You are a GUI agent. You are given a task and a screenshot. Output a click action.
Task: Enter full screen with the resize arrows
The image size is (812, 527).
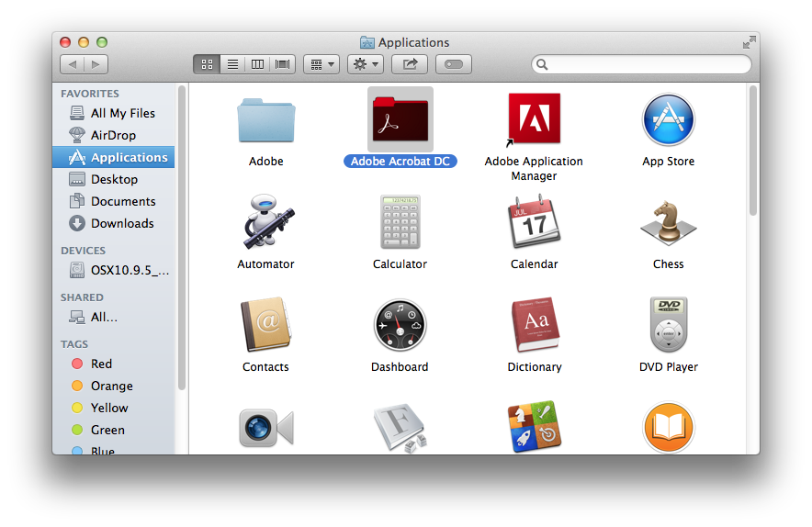point(749,42)
